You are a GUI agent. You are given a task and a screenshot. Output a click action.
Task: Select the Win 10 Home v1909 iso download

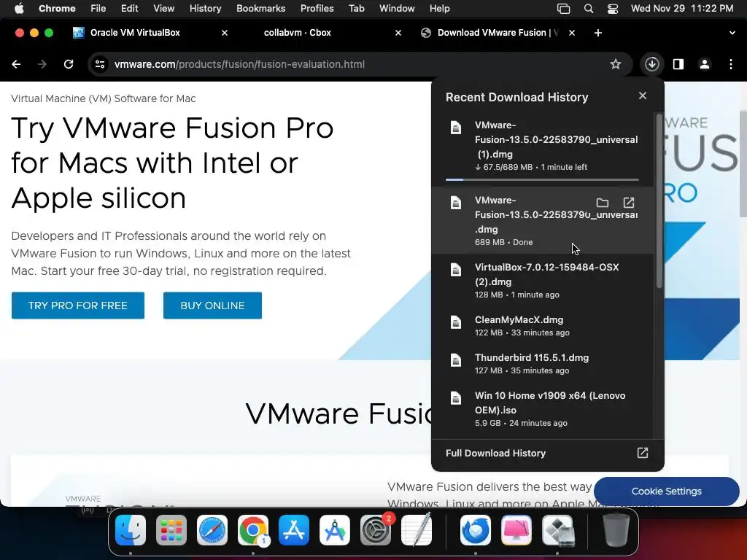pyautogui.click(x=543, y=408)
